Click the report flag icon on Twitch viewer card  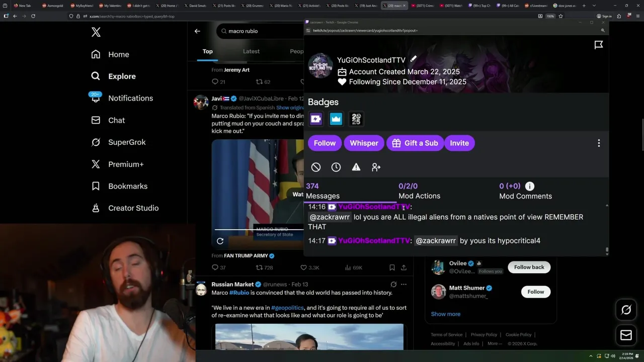click(599, 45)
